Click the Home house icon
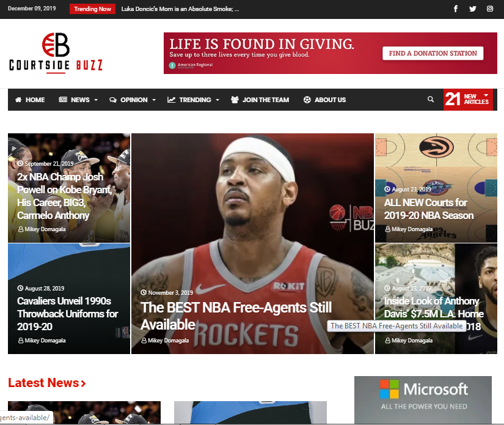This screenshot has width=504, height=425. [x=18, y=100]
